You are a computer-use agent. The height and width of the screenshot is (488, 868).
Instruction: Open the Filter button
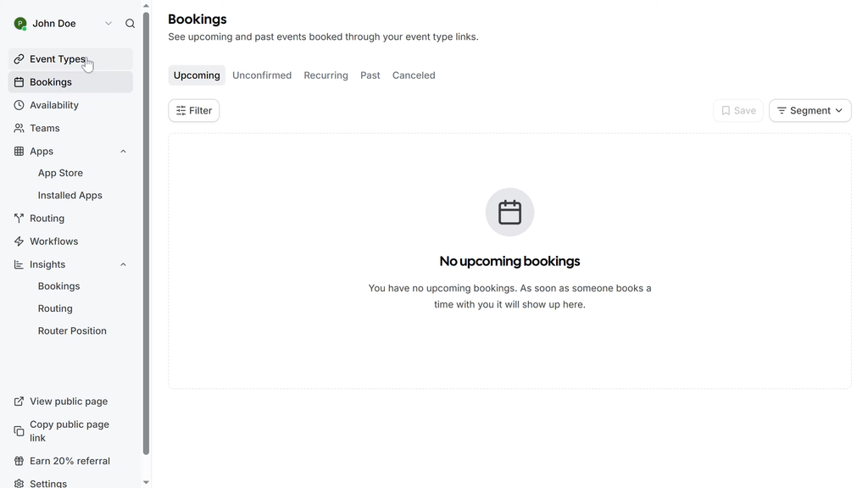[x=194, y=111]
